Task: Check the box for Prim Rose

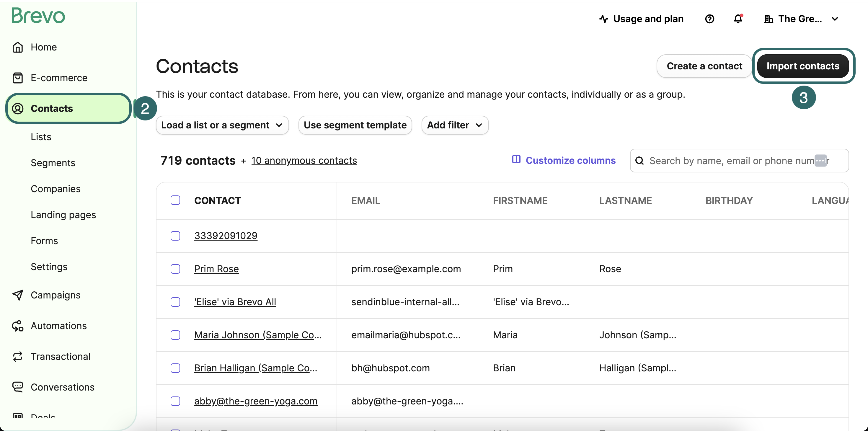Action: click(175, 269)
